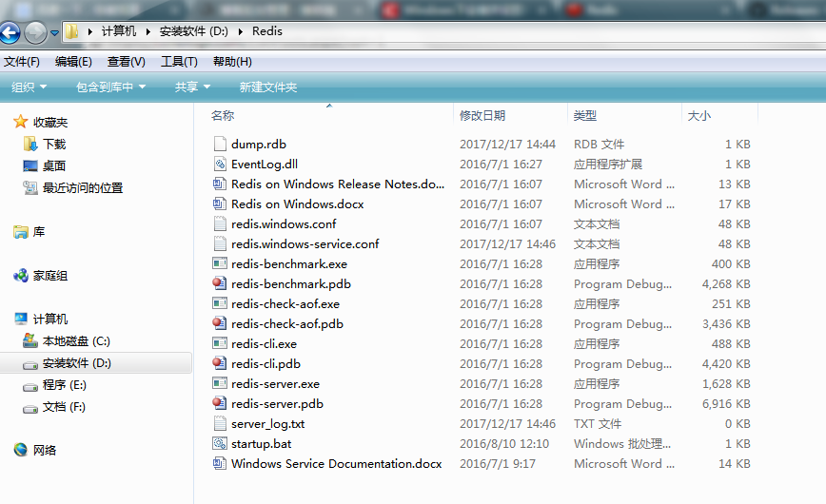Click the 家庭组 homegroup icon
The width and height of the screenshot is (826, 504).
[21, 276]
